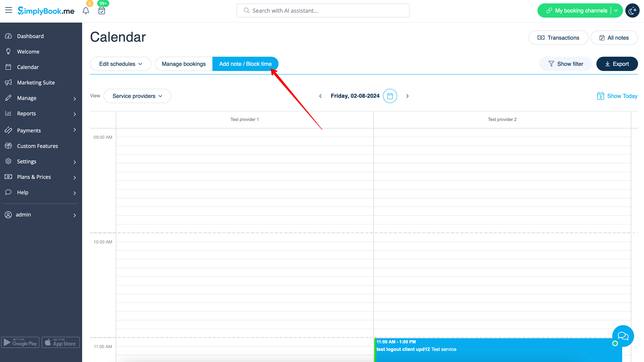The height and width of the screenshot is (362, 644).
Task: Open the live chat bubble icon
Action: tap(623, 336)
